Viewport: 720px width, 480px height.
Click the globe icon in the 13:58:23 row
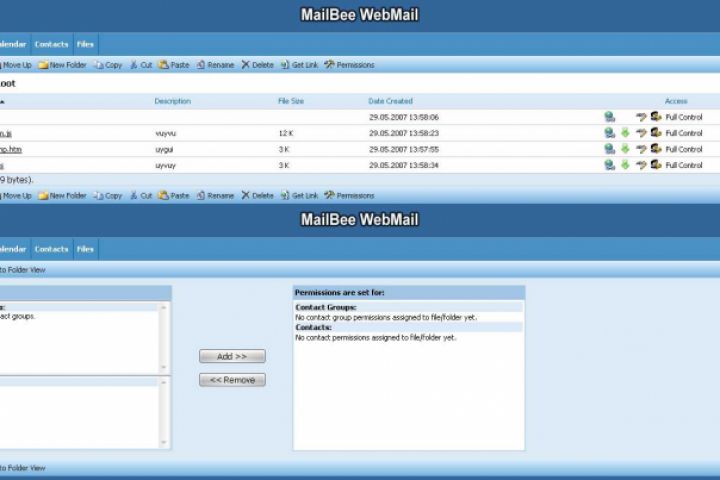coord(609,133)
